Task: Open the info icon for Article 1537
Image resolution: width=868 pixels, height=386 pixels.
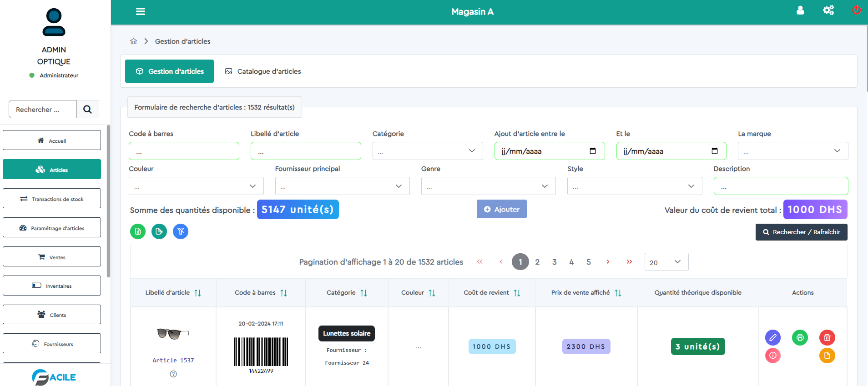Action: click(772, 356)
